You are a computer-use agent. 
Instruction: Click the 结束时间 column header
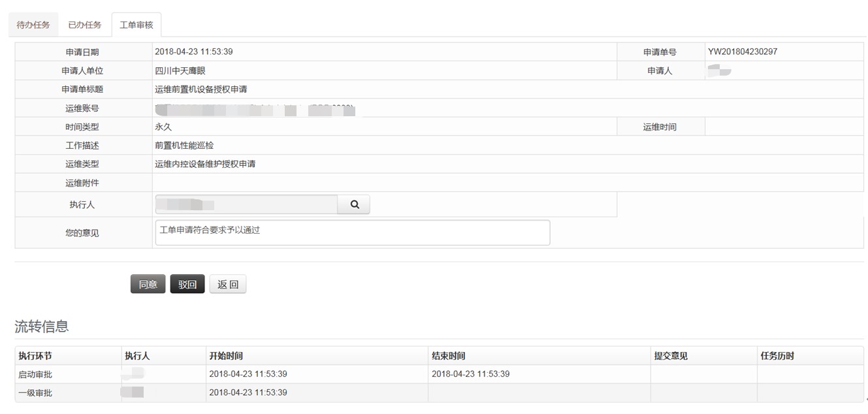(449, 356)
